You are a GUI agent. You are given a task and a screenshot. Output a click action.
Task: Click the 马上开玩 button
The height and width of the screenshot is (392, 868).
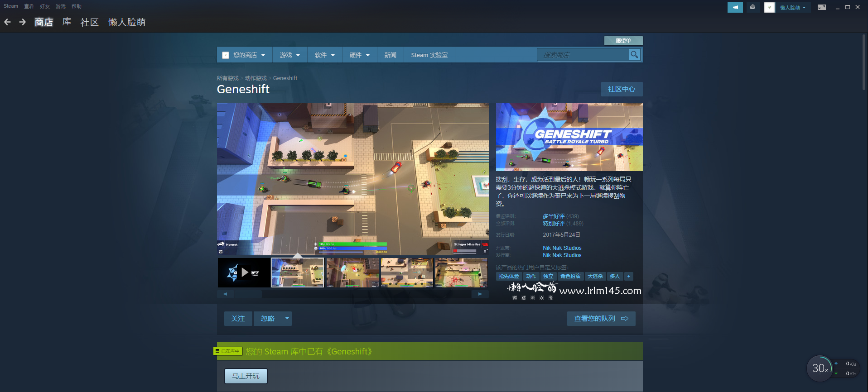click(246, 376)
